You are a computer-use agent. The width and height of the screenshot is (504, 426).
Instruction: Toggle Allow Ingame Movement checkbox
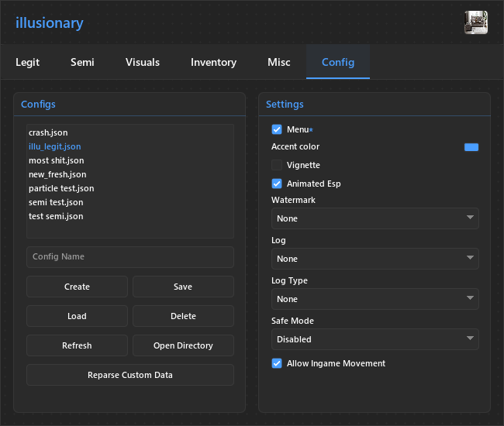click(x=277, y=363)
